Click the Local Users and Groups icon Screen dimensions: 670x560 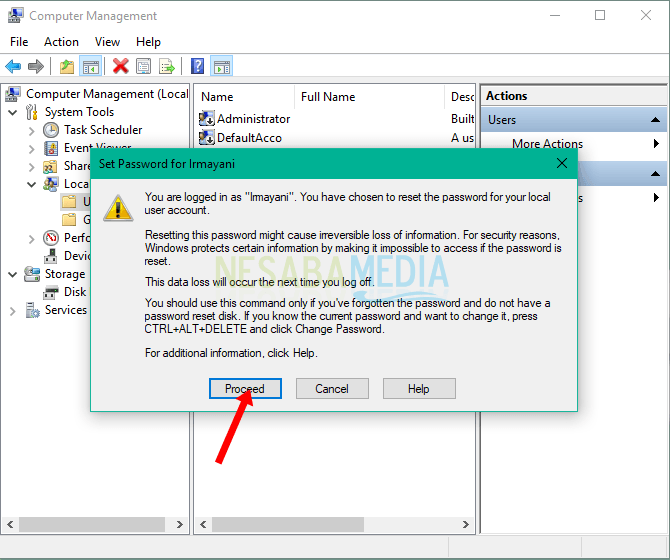click(51, 184)
